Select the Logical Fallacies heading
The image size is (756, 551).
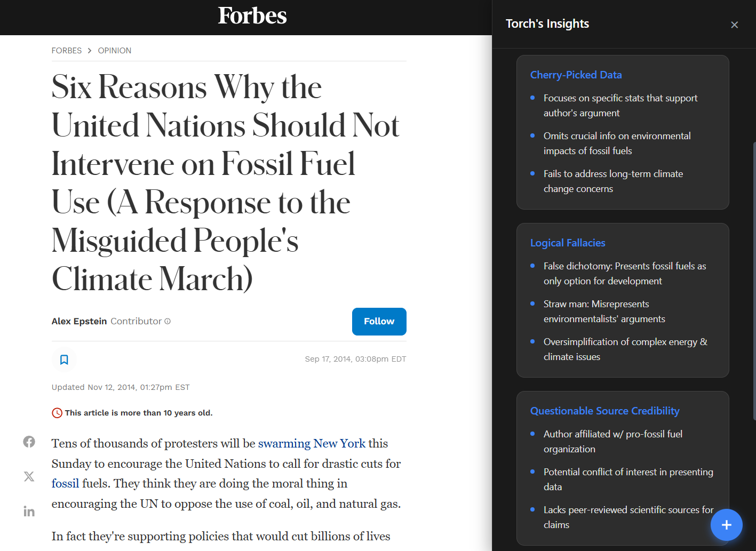click(x=567, y=243)
